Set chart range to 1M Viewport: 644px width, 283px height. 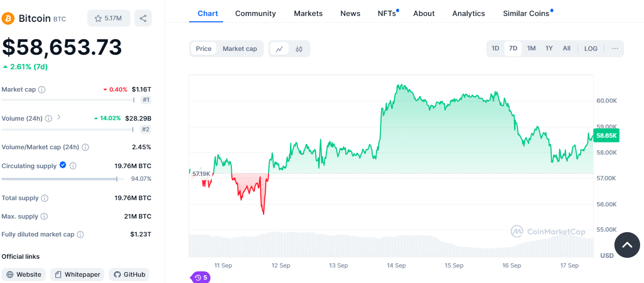(x=531, y=48)
